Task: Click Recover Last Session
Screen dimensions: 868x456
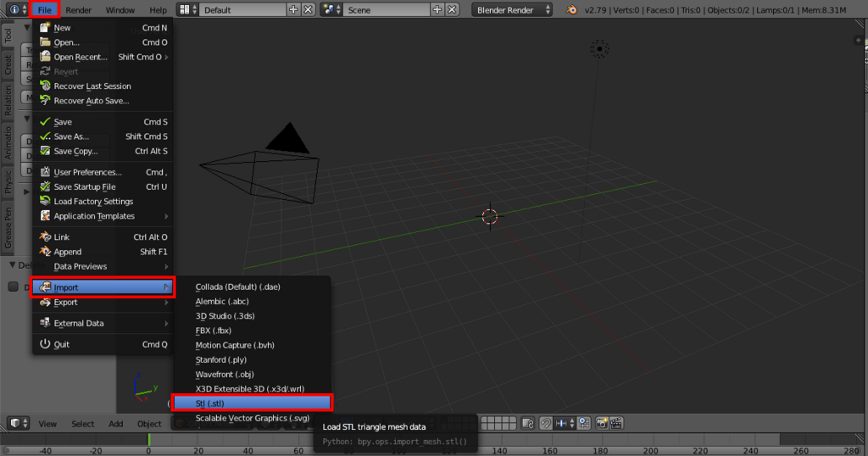Action: [103, 86]
